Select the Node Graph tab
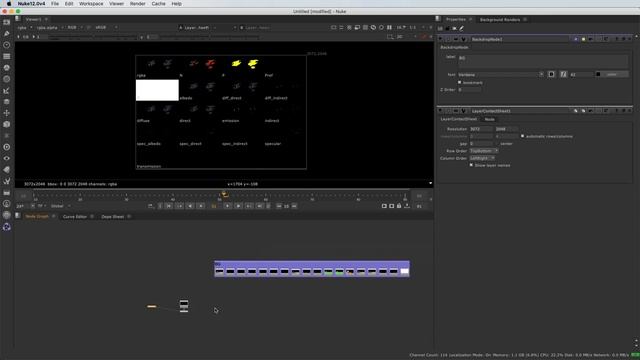The image size is (640, 360). click(x=37, y=216)
